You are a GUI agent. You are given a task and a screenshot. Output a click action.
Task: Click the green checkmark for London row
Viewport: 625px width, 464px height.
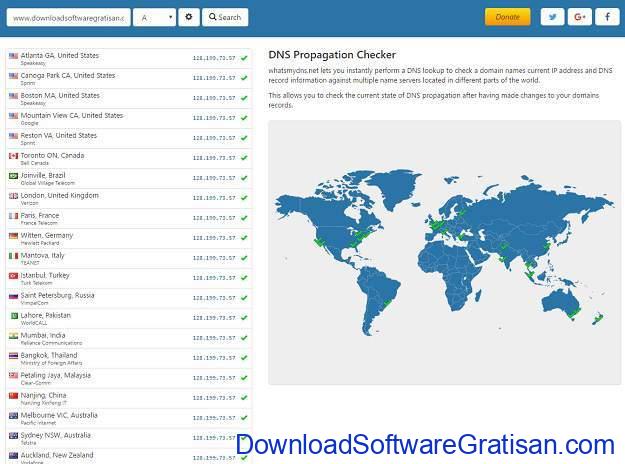point(244,198)
